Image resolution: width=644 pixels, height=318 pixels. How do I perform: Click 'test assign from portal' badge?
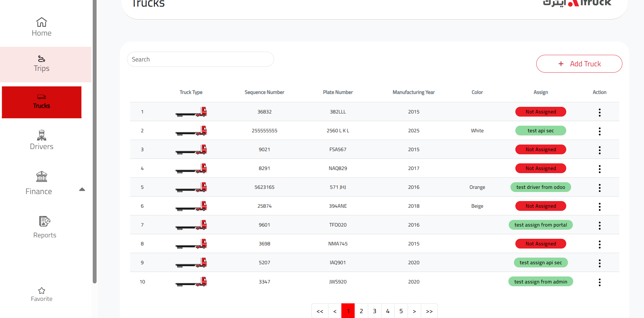(x=540, y=225)
